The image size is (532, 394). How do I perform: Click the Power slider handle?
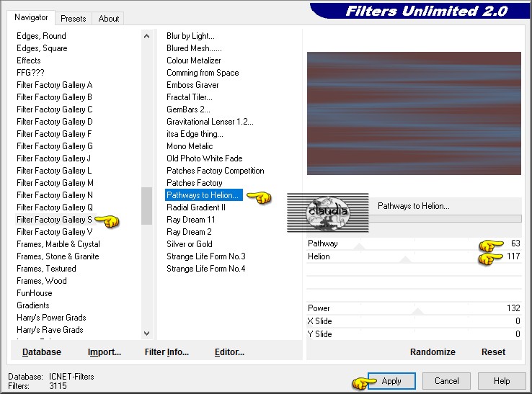pos(417,311)
